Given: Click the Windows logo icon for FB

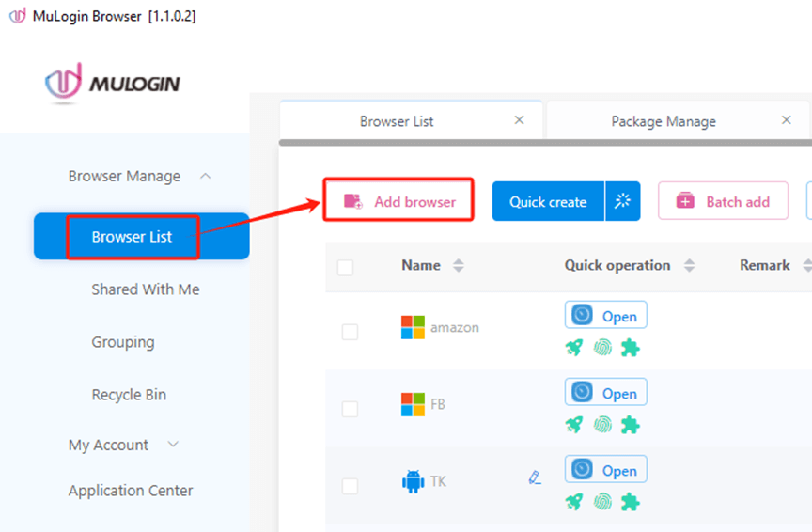Looking at the screenshot, I should (x=413, y=404).
